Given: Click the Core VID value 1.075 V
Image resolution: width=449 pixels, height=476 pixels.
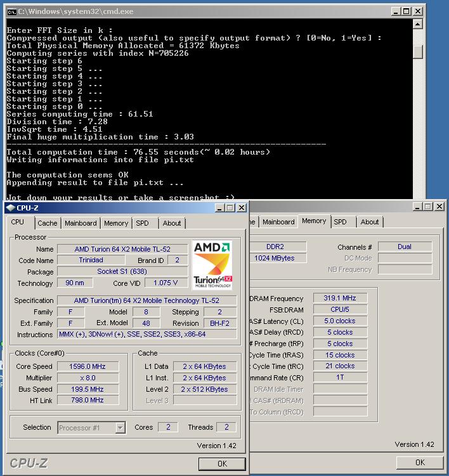Looking at the screenshot, I should (x=166, y=283).
